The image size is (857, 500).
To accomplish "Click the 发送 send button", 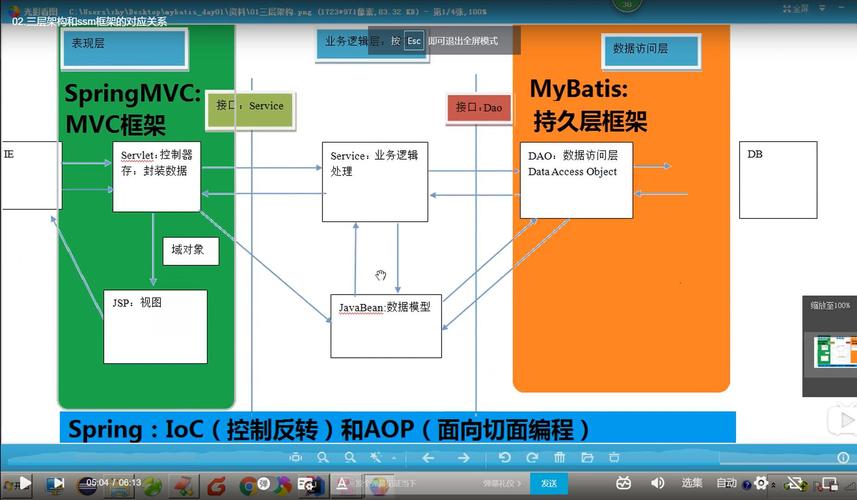I will [x=549, y=483].
